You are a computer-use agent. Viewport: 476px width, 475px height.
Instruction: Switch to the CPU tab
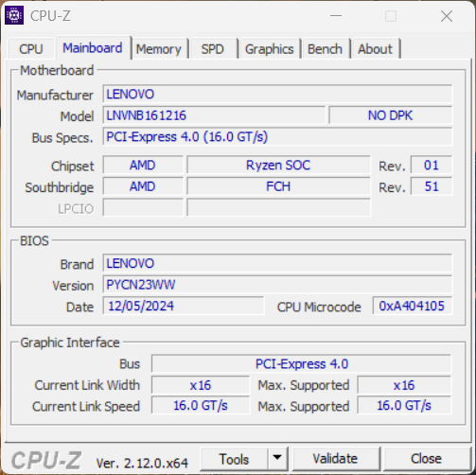31,49
